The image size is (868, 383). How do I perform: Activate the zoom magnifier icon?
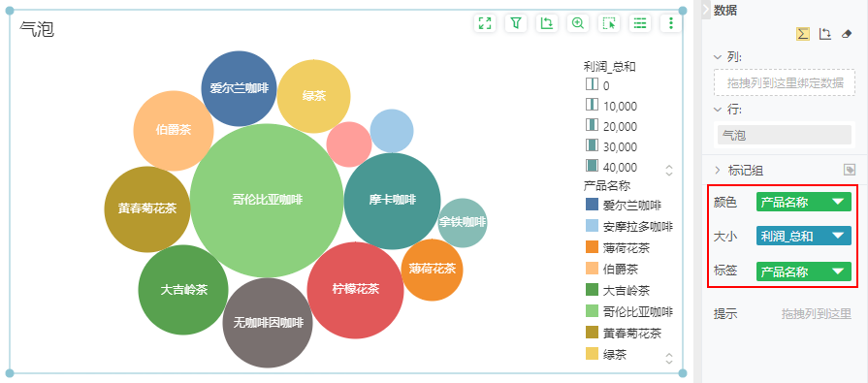coord(578,23)
